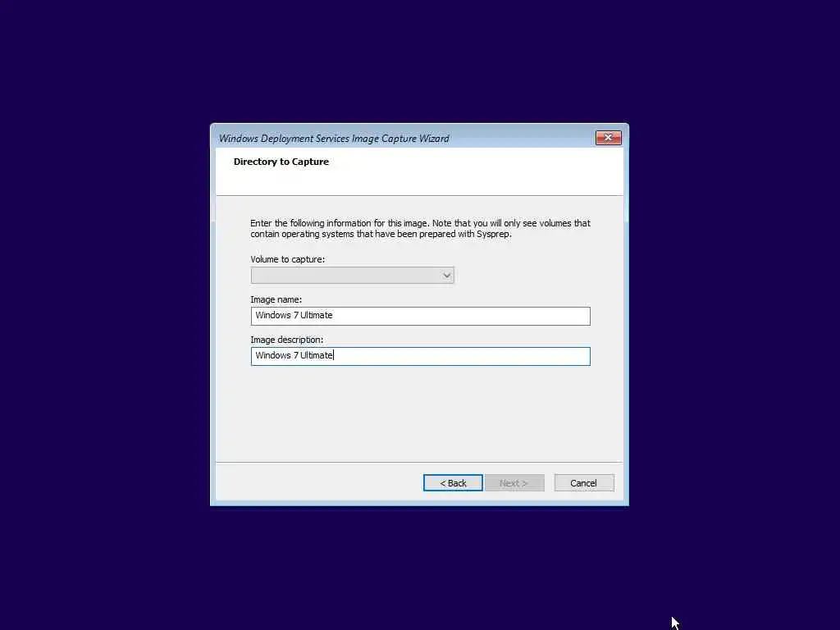Click the disabled Next button

[x=514, y=482]
